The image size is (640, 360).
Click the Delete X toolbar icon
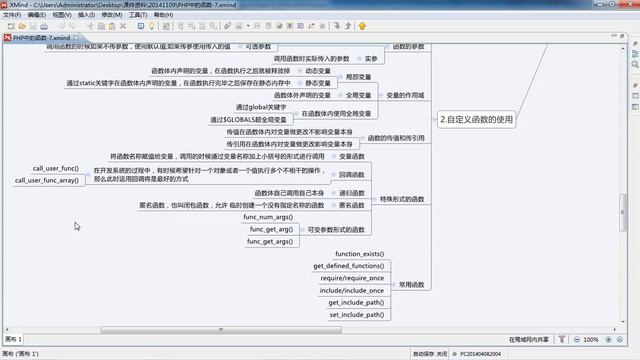(x=123, y=26)
